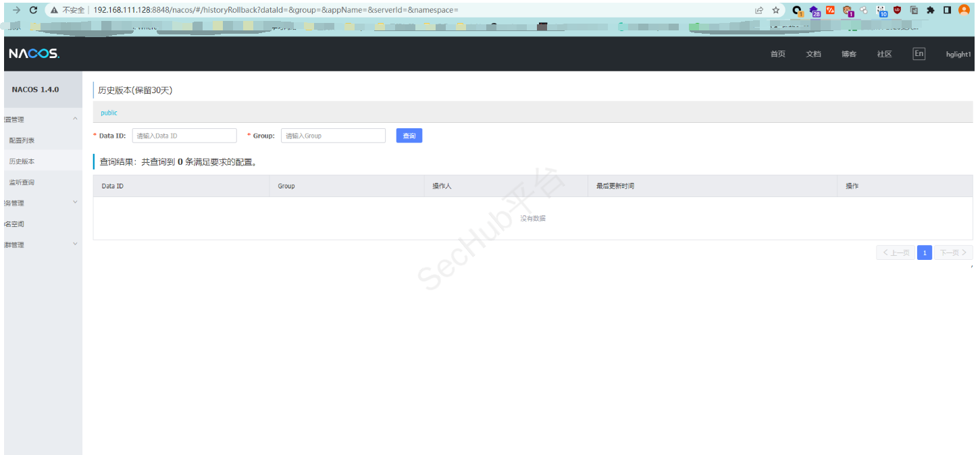Open the uBlock Origin extension icon
The height and width of the screenshot is (455, 980).
pos(898,10)
